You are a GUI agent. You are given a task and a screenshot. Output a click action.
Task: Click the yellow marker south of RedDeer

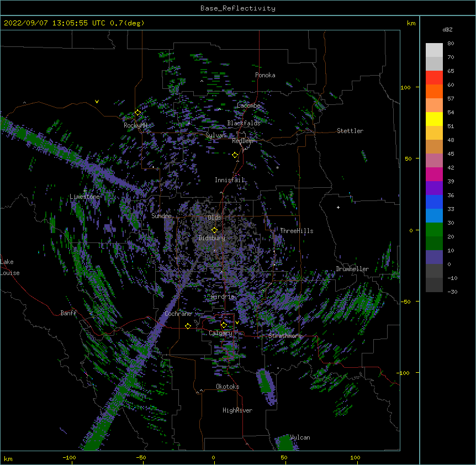(x=235, y=155)
